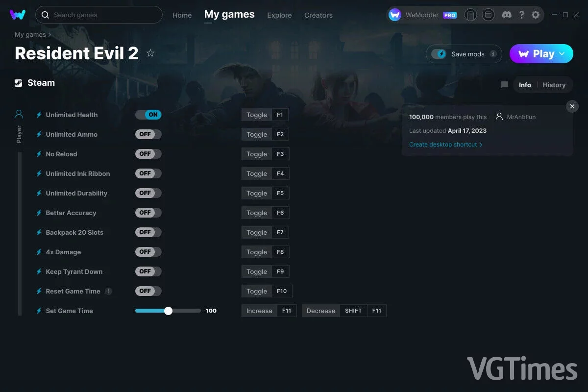Click the chat comments icon beside Info

click(504, 85)
